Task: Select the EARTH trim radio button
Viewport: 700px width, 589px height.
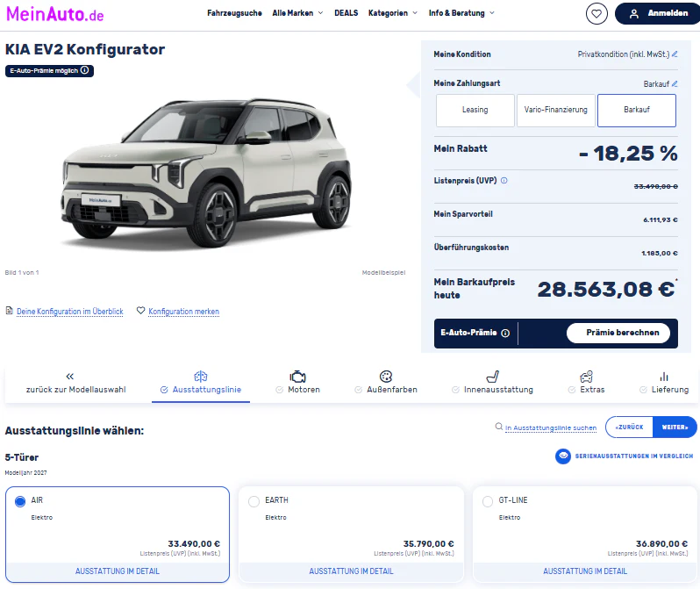Action: tap(254, 501)
